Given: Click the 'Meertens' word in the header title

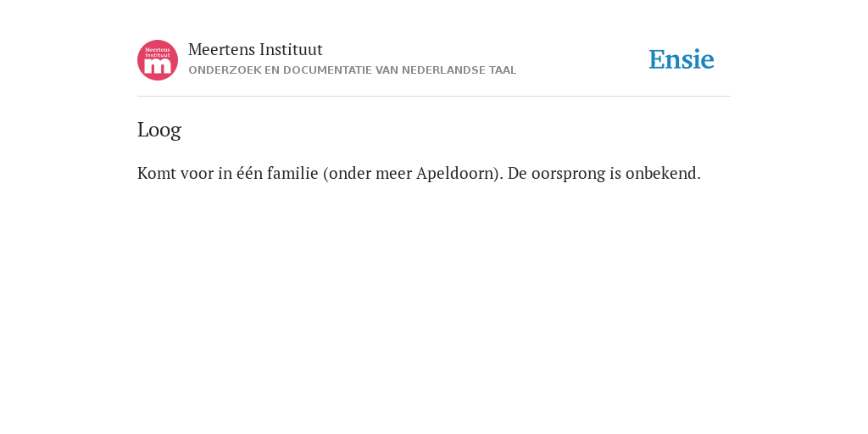Looking at the screenshot, I should tap(221, 49).
